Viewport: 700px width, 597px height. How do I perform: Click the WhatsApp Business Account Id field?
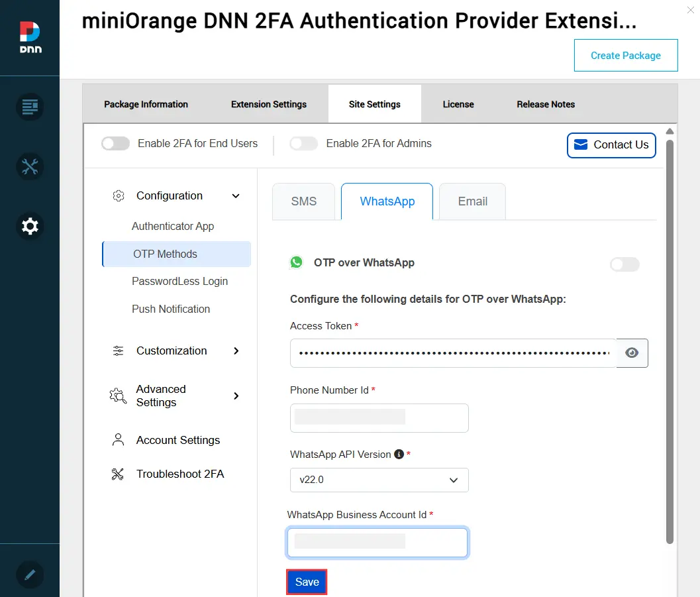pyautogui.click(x=377, y=543)
